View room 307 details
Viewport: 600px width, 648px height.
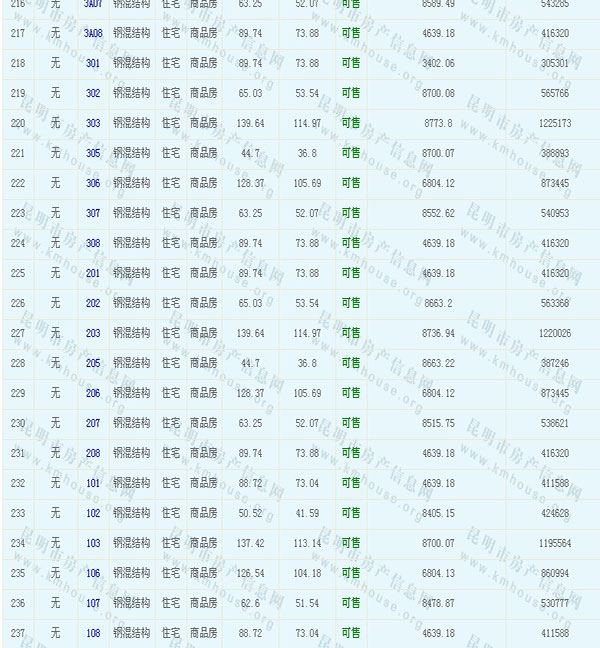tap(93, 213)
